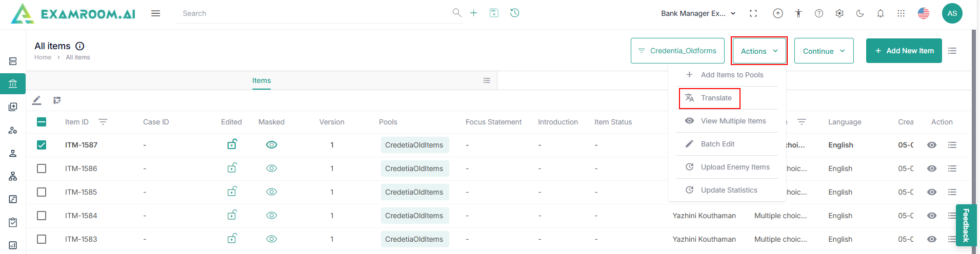Click the save disk icon near search

point(494,13)
